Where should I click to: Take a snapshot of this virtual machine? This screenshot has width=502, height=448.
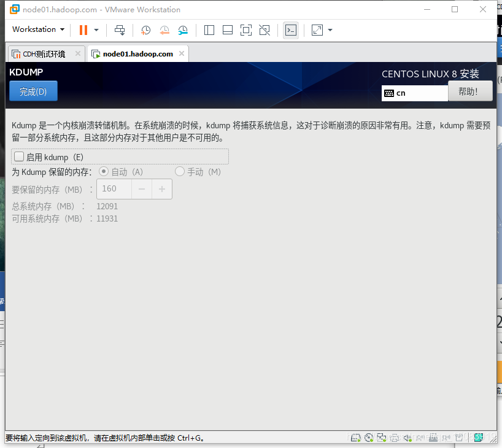tap(145, 30)
